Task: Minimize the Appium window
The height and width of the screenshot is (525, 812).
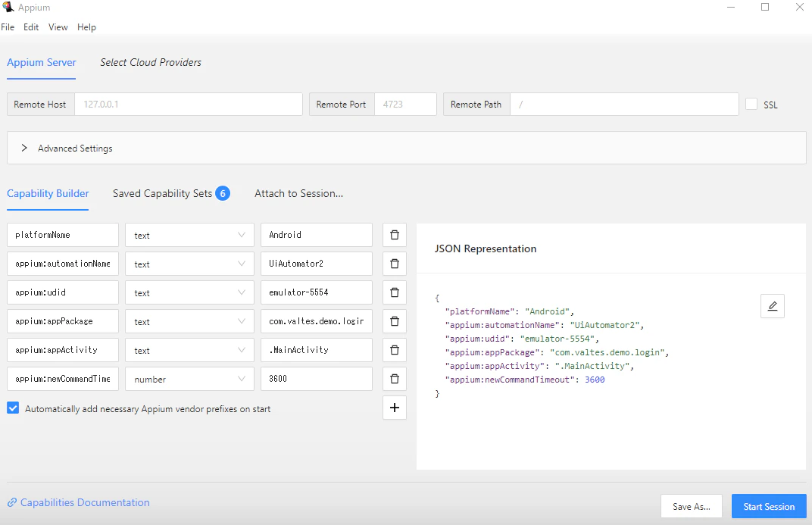Action: (731, 8)
